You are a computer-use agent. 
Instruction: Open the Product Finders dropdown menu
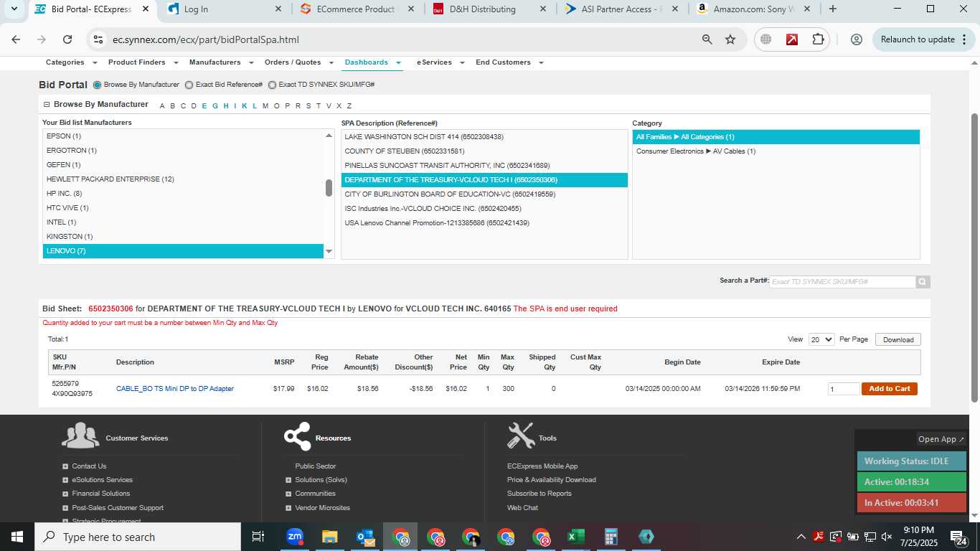(142, 62)
